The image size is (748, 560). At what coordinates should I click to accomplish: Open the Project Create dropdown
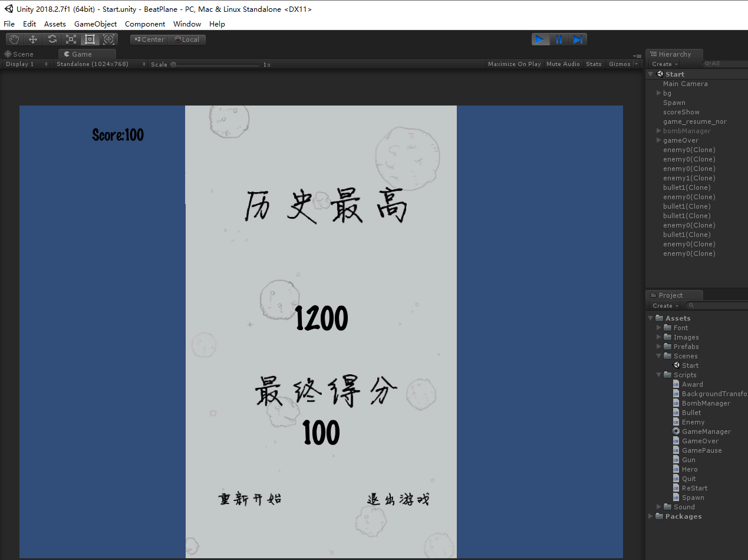pos(665,306)
